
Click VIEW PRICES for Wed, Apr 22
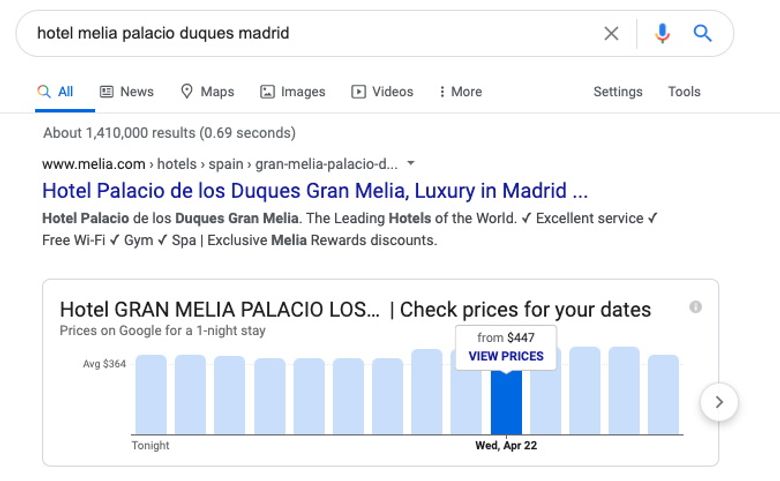point(506,356)
